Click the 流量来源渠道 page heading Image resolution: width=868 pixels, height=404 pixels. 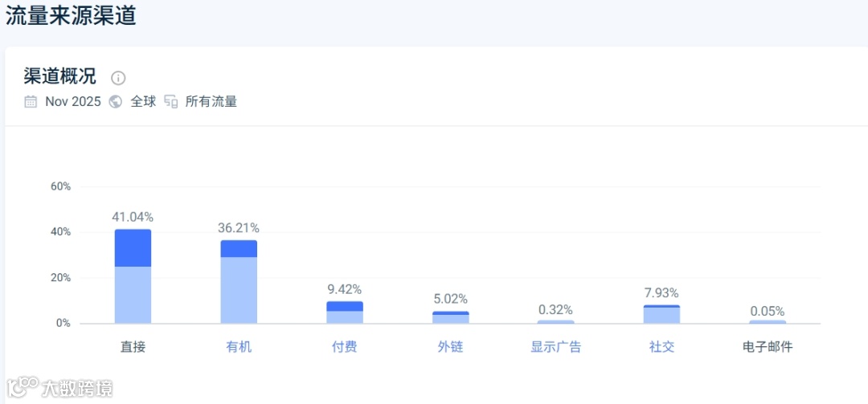point(71,15)
